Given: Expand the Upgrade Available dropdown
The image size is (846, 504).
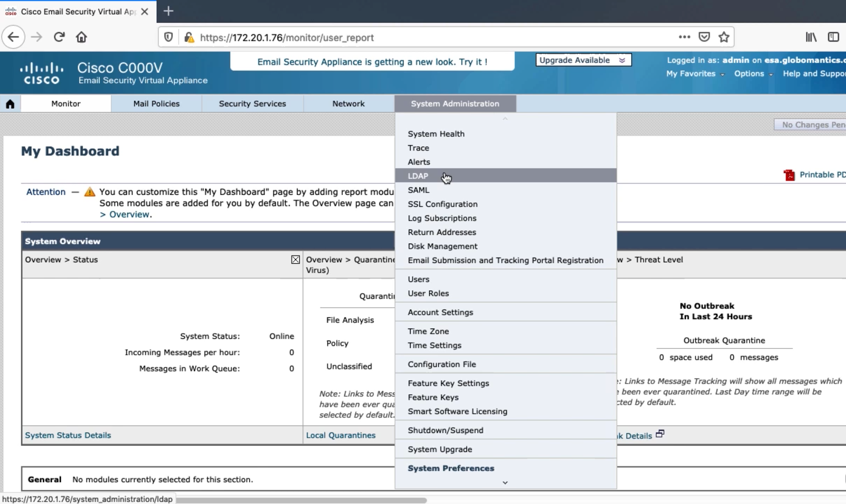Looking at the screenshot, I should [x=583, y=60].
